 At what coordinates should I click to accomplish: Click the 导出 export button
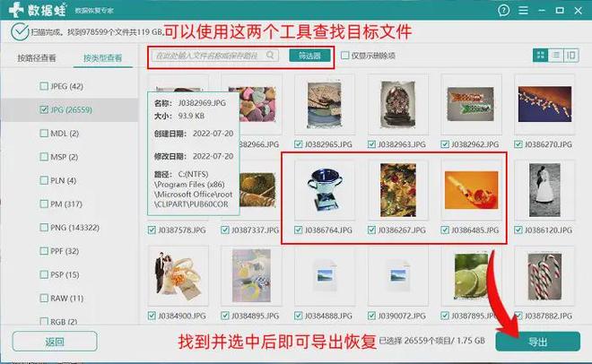coord(537,342)
